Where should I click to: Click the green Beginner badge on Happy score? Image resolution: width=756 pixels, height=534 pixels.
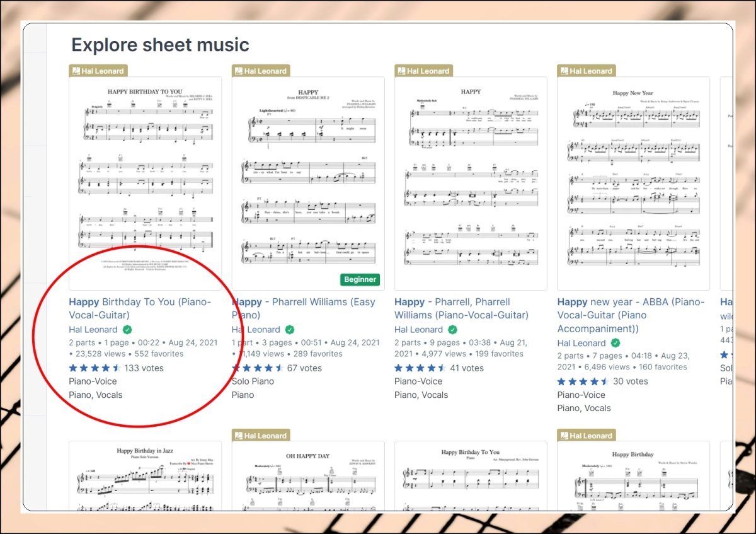pos(360,279)
